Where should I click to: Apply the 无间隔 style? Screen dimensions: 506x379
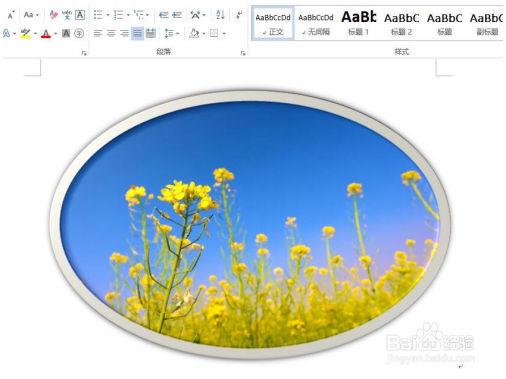pyautogui.click(x=316, y=23)
